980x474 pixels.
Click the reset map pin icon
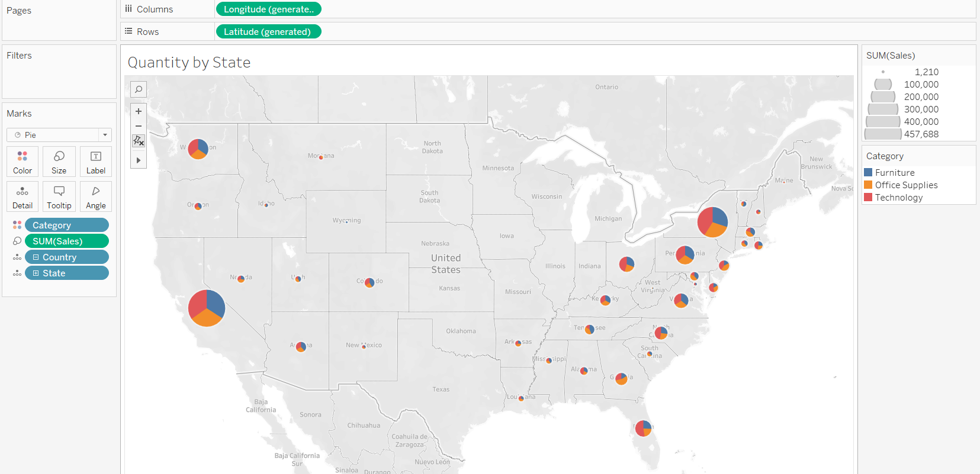pos(139,141)
